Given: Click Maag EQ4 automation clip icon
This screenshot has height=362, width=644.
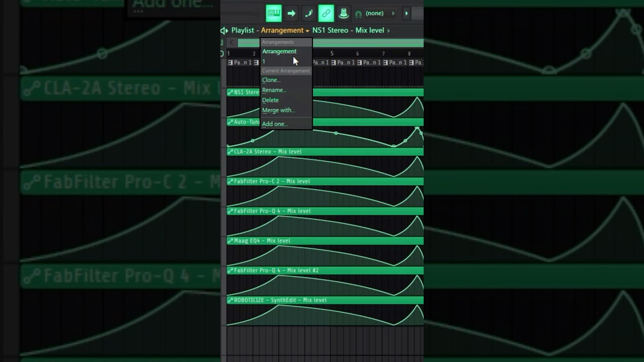Looking at the screenshot, I should point(230,241).
